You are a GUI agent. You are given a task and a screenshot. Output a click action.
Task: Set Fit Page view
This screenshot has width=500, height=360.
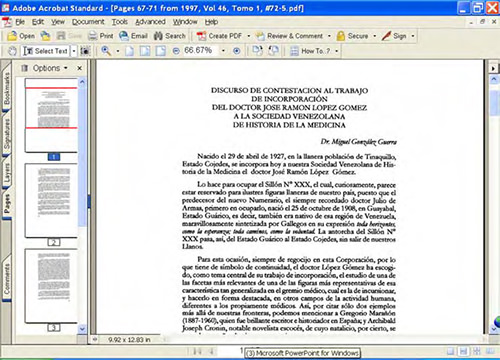(145, 51)
